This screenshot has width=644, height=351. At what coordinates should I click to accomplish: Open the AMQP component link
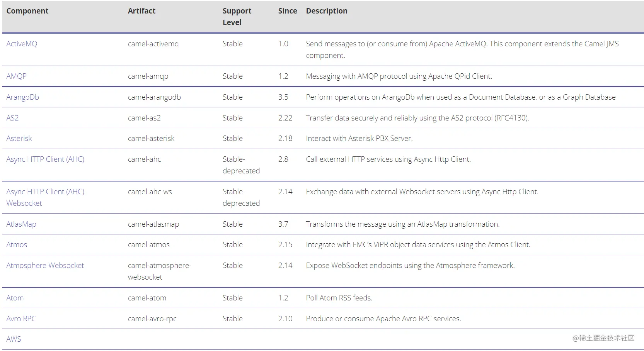tap(16, 76)
